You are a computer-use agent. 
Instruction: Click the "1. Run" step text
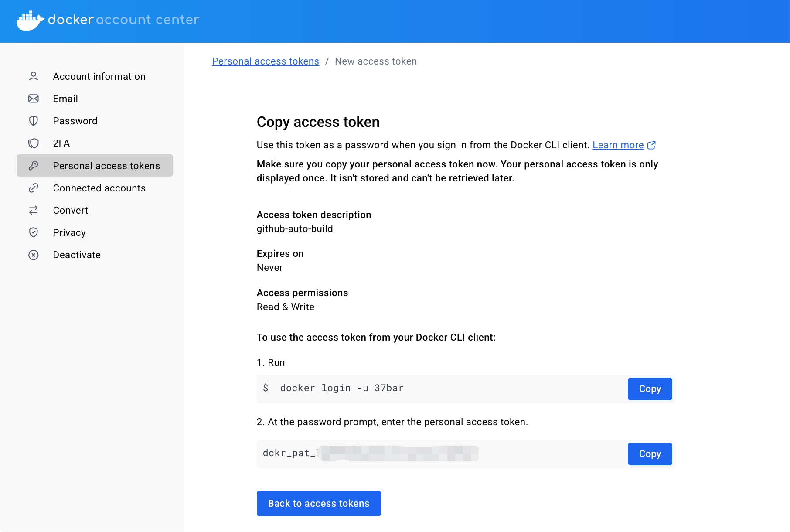point(271,363)
